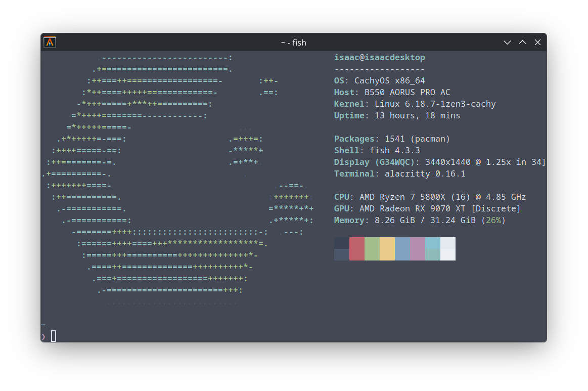
Task: Click the purple color swatch
Action: 418,249
